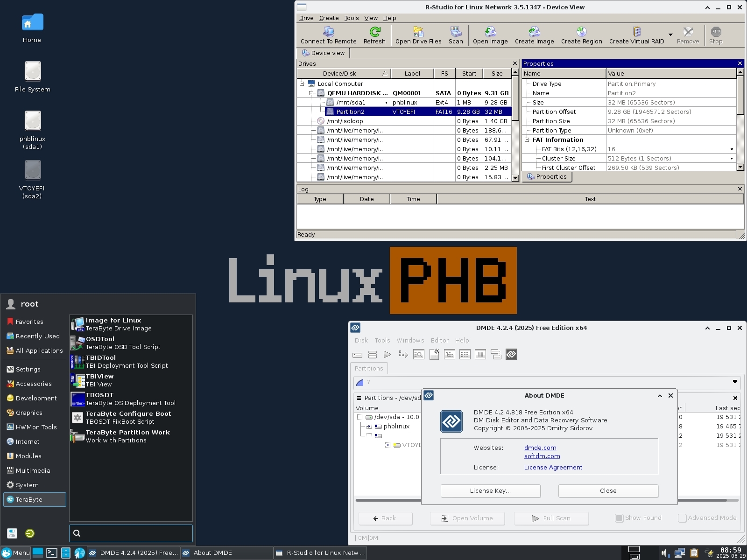Click Connect To Remote in R-Studio toolbar
This screenshot has width=747, height=560.
[328, 35]
